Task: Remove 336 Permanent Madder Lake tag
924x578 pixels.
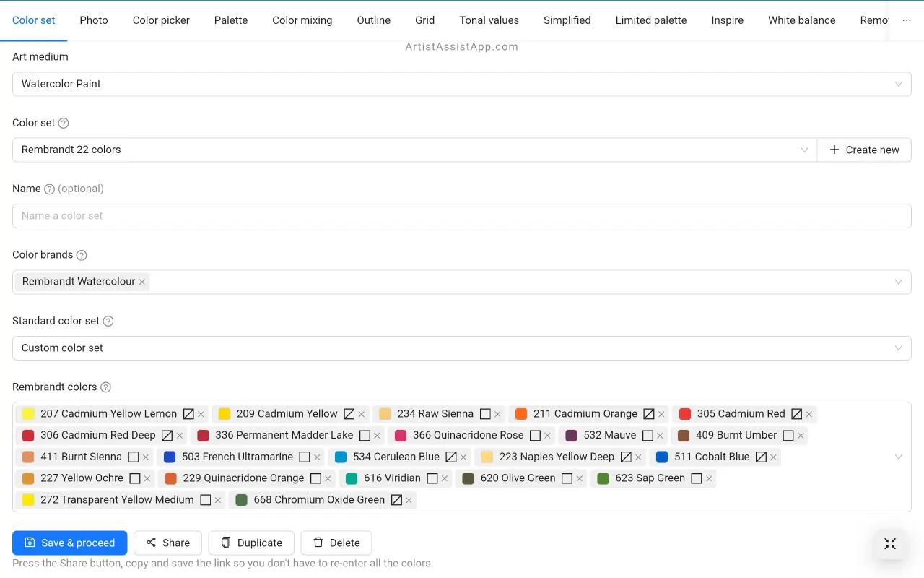Action: (377, 436)
